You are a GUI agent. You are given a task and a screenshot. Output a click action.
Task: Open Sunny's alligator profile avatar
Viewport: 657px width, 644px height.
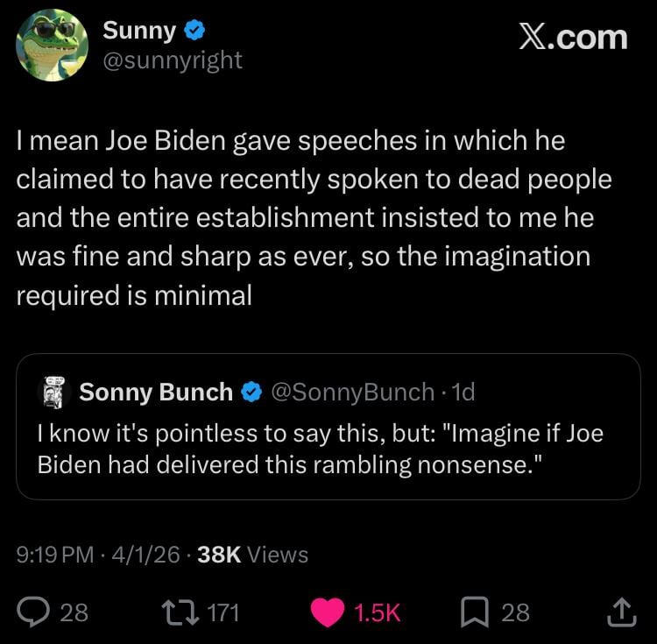click(52, 45)
